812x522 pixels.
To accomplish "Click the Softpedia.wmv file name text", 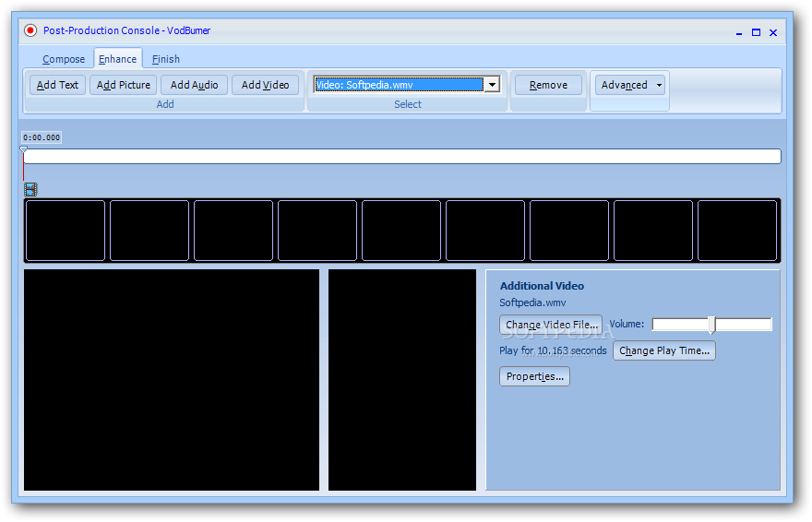I will pyautogui.click(x=532, y=303).
